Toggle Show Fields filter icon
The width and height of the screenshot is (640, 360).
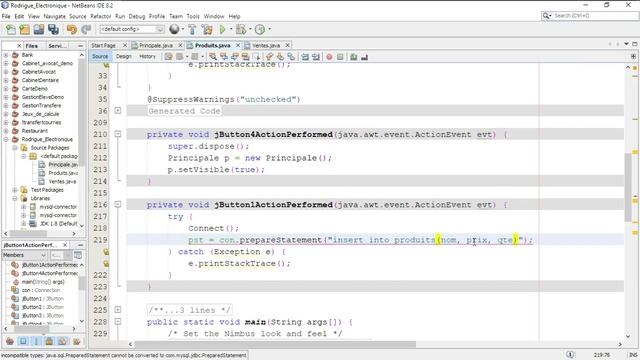pyautogui.click(x=23, y=341)
